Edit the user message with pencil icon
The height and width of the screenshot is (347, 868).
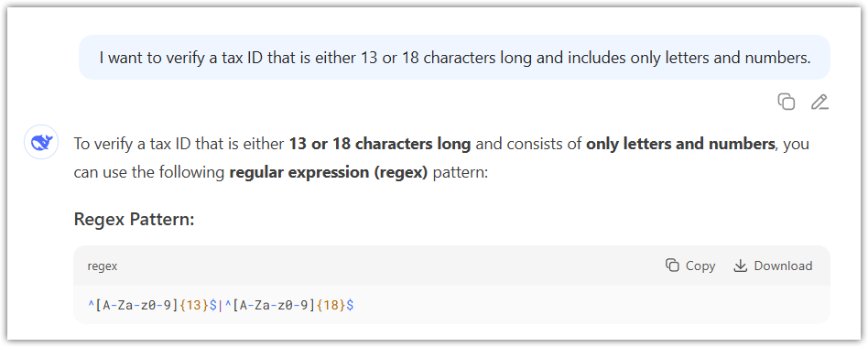pyautogui.click(x=819, y=102)
